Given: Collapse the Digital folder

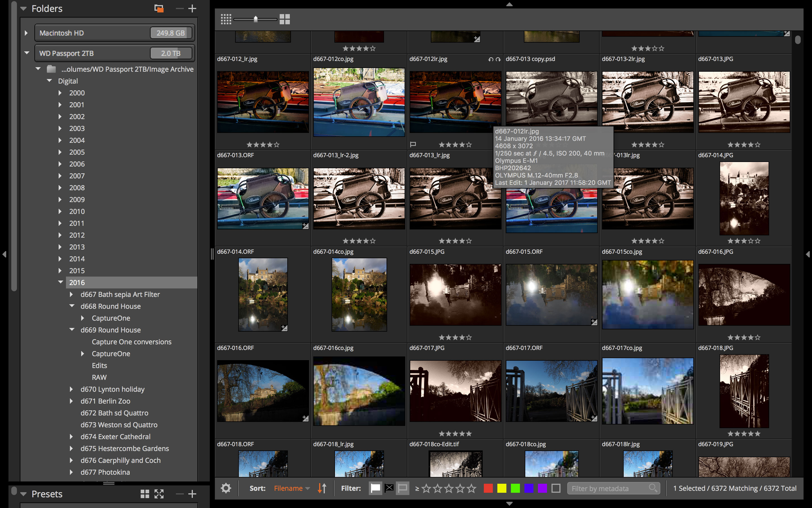Looking at the screenshot, I should click(x=49, y=81).
